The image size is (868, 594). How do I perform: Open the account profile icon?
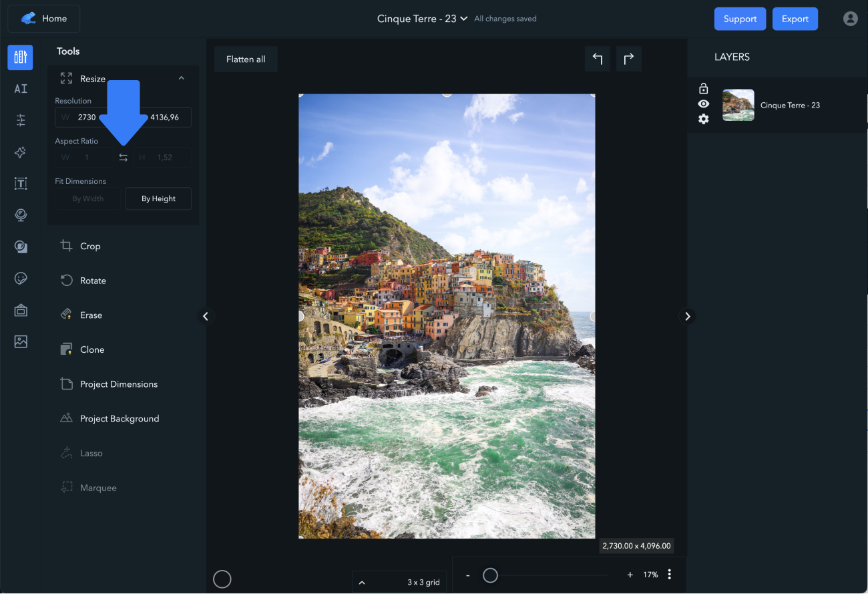tap(850, 19)
